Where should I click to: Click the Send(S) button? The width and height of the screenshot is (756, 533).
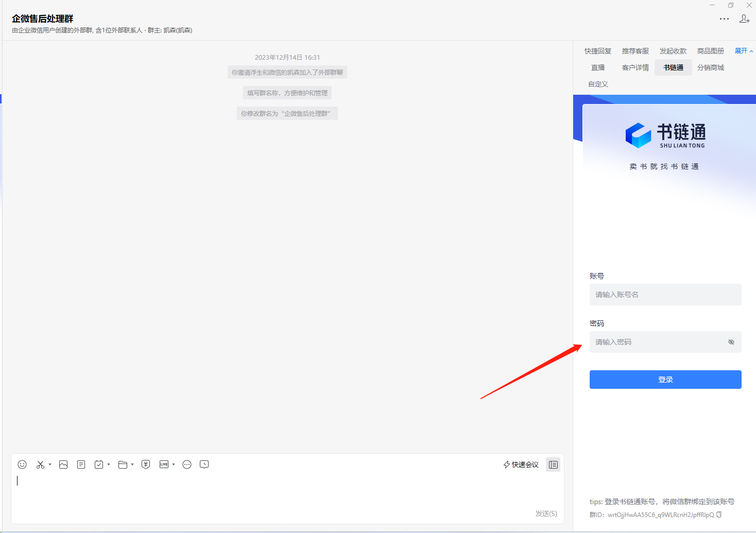pos(546,513)
